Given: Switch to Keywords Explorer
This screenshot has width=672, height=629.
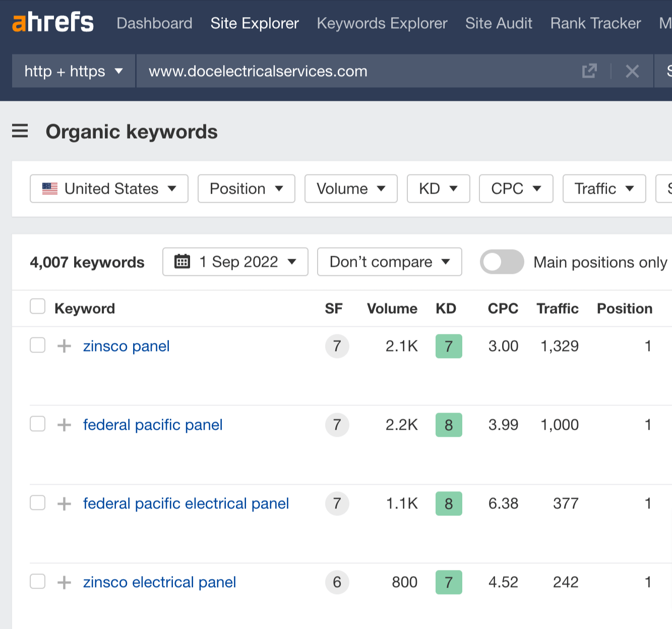Looking at the screenshot, I should 382,23.
